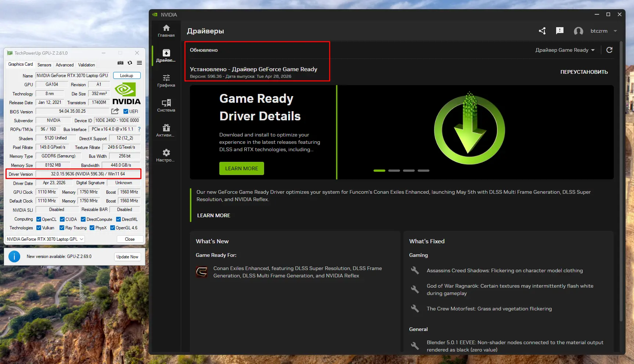The image size is (634, 364).
Task: Click the NVIDIA logo in GPU-Z
Action: coord(126,94)
